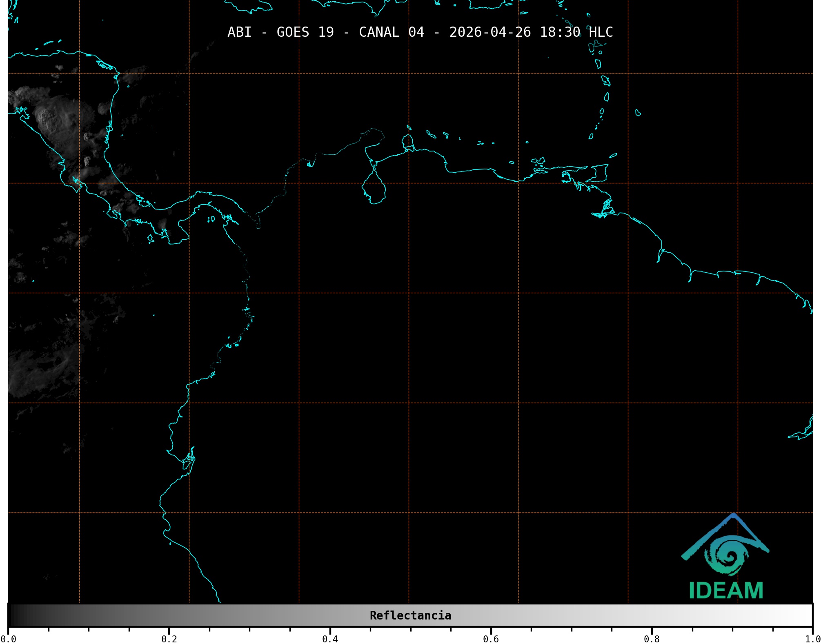The width and height of the screenshot is (821, 644).
Task: Click the Curaçao island outline
Action: tap(431, 134)
